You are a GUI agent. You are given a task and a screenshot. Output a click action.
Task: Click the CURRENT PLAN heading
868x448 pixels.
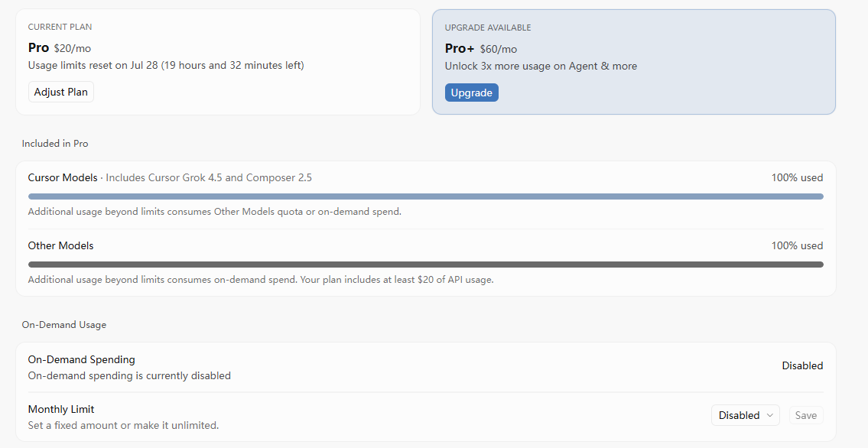pos(60,27)
